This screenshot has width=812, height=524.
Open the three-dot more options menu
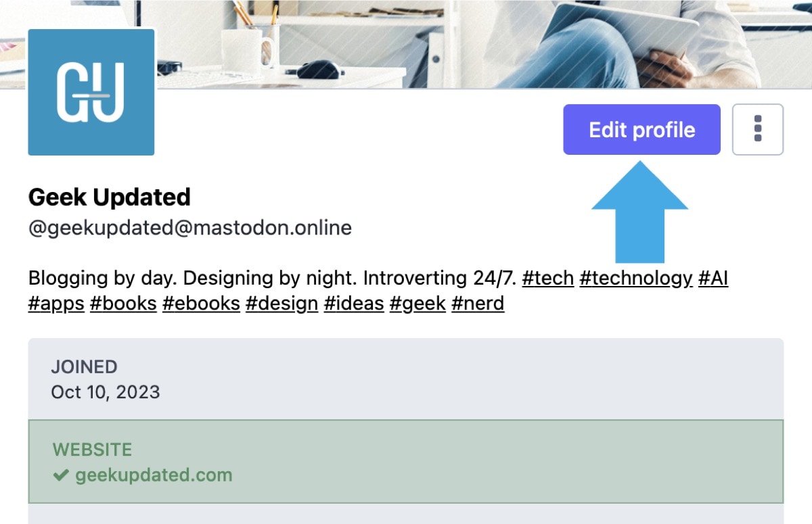click(758, 129)
